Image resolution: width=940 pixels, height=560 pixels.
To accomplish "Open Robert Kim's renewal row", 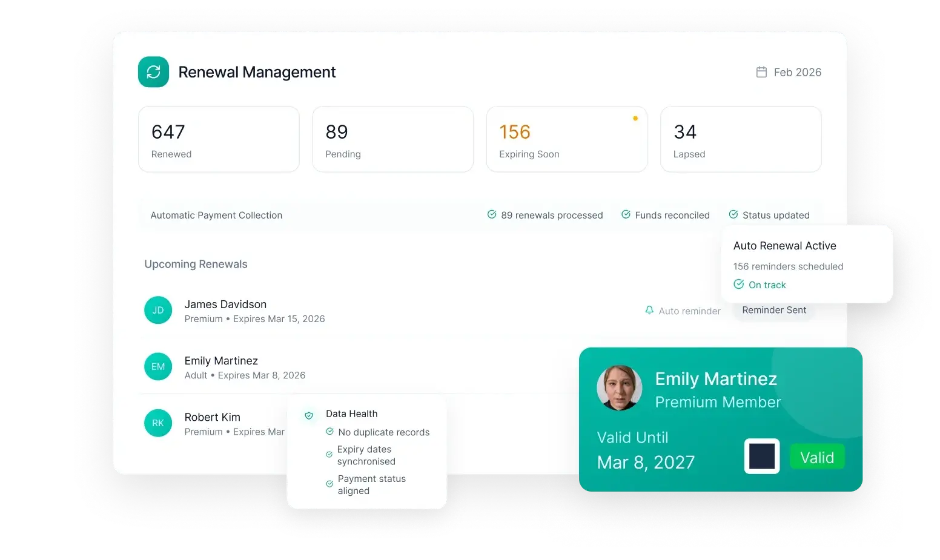I will [213, 424].
